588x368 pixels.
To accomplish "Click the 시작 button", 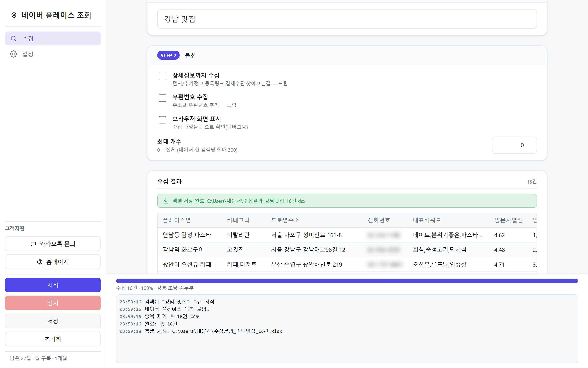I will (53, 285).
